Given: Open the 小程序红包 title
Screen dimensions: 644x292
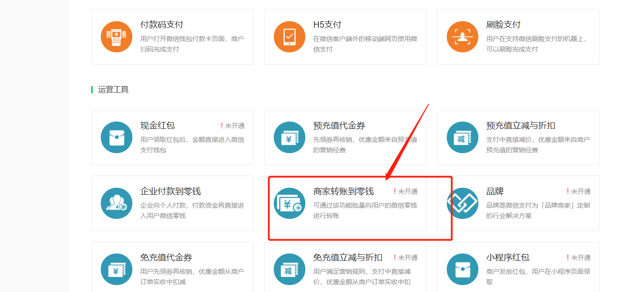Looking at the screenshot, I should [x=508, y=257].
